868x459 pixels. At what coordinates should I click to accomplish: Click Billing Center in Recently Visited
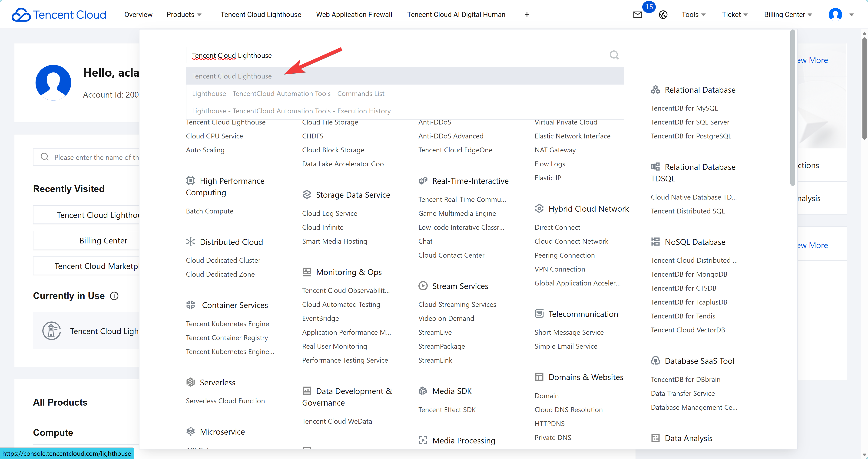(x=103, y=240)
